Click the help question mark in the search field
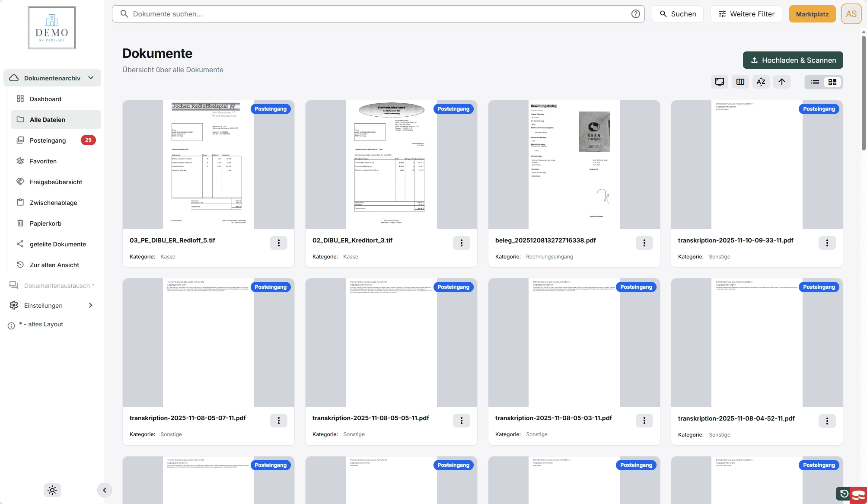The image size is (867, 504). (636, 14)
